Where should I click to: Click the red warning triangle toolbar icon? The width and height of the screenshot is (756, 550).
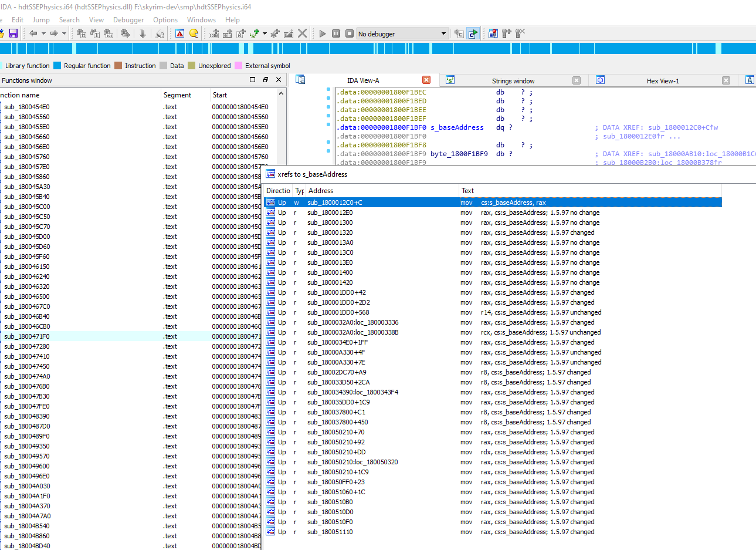[x=180, y=33]
